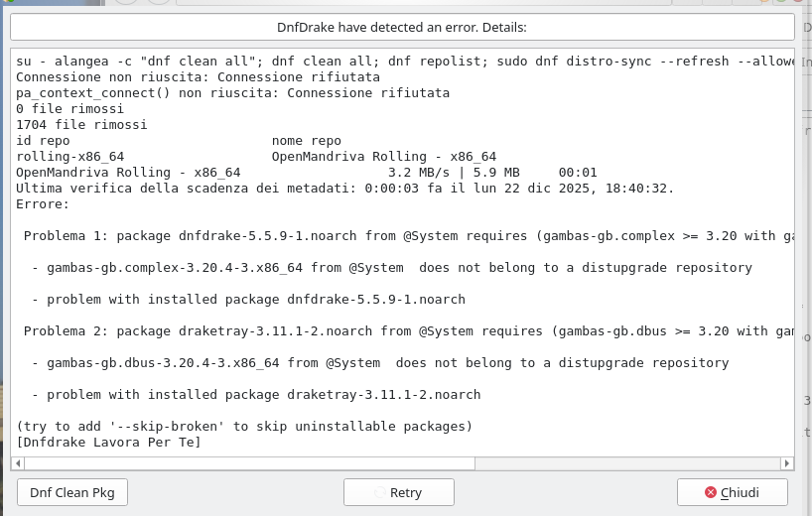Click the '[Dnfdrake Lavora Per Te]' line

pos(109,443)
